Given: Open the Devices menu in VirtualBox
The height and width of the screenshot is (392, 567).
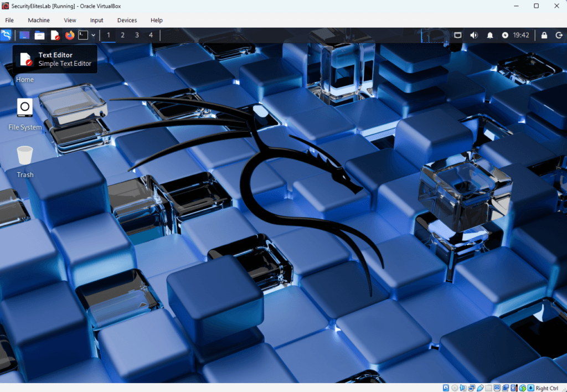Looking at the screenshot, I should 127,20.
